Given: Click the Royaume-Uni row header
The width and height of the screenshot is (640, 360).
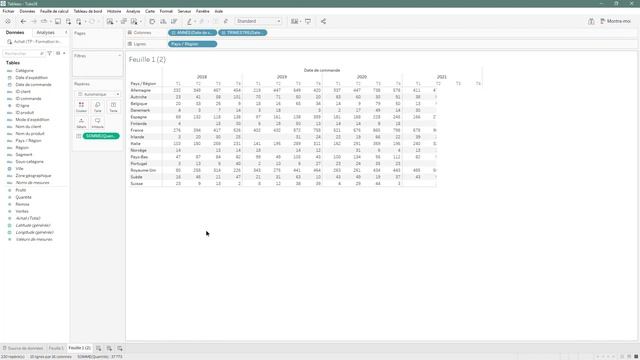Looking at the screenshot, I should (x=143, y=170).
